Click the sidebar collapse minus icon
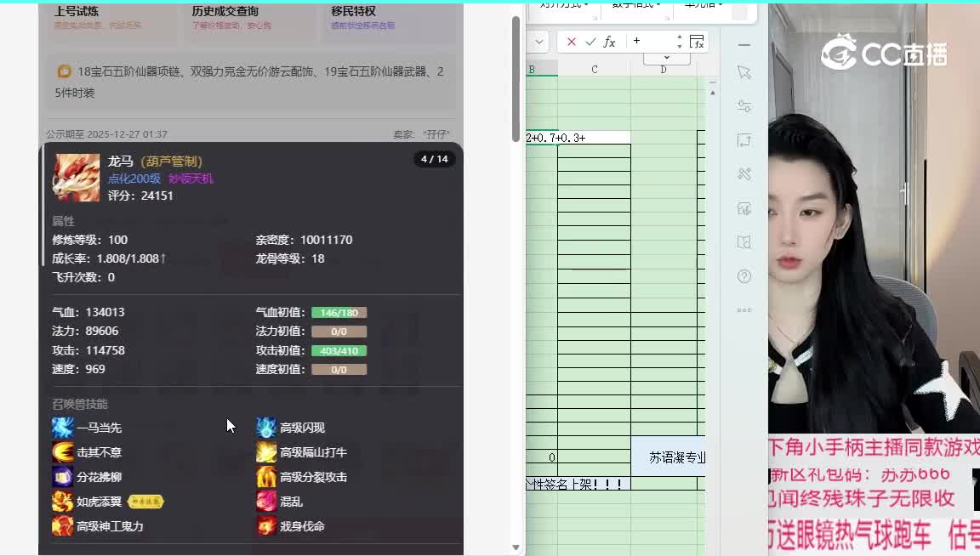 (x=744, y=45)
